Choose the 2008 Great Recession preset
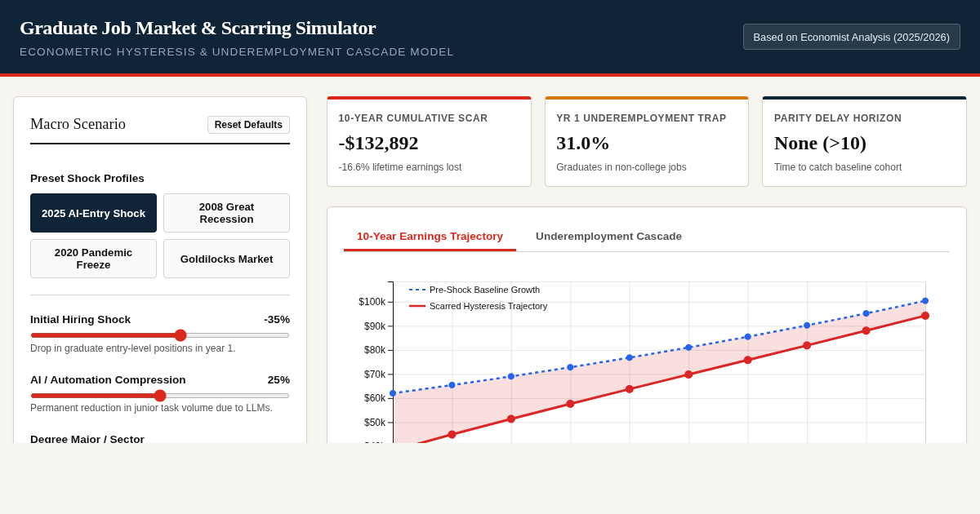Image resolution: width=980 pixels, height=514 pixels. pyautogui.click(x=226, y=213)
